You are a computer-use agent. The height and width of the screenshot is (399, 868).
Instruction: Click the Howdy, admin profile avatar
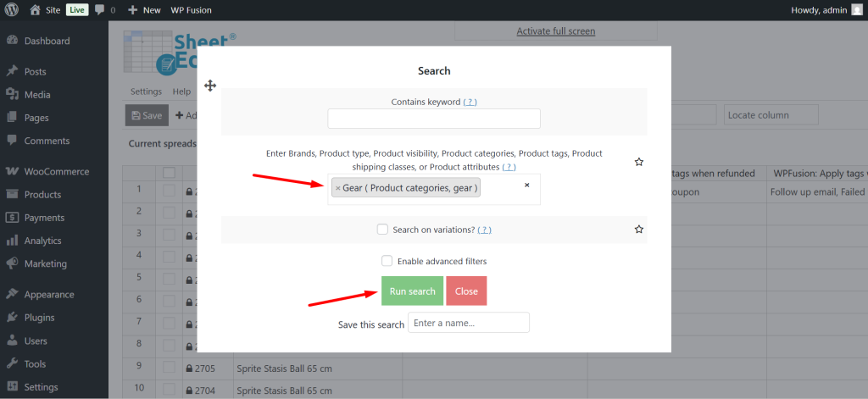pos(856,10)
